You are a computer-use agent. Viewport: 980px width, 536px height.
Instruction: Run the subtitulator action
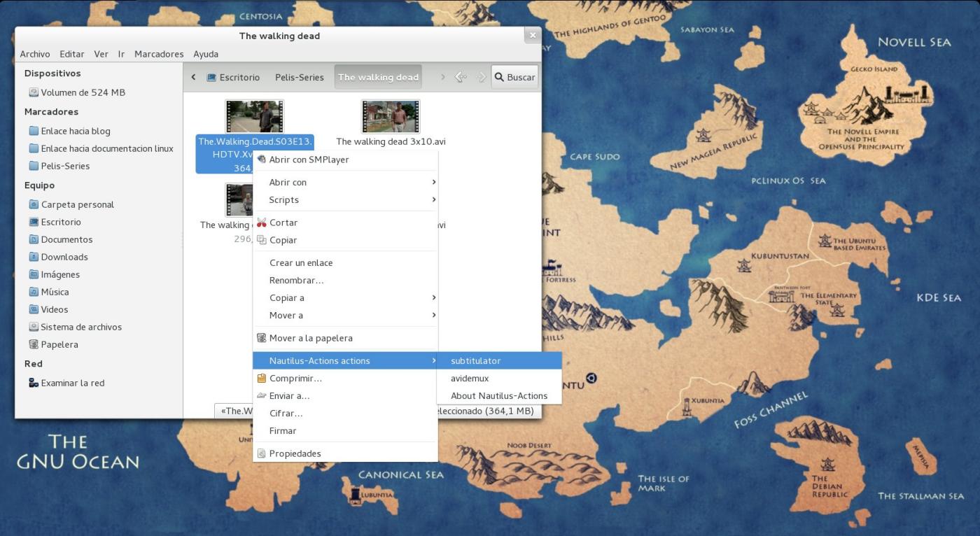[x=499, y=361]
